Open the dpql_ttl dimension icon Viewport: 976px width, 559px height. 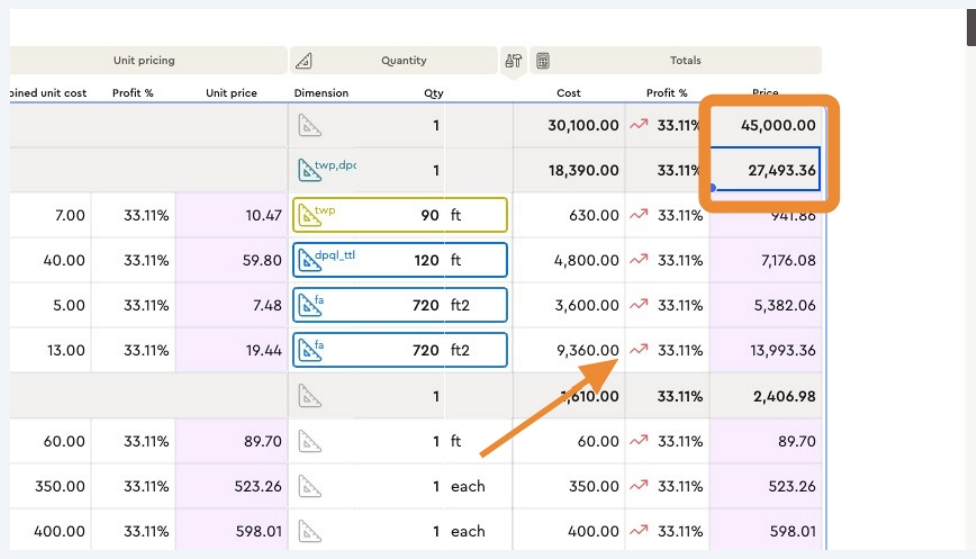coord(310,260)
